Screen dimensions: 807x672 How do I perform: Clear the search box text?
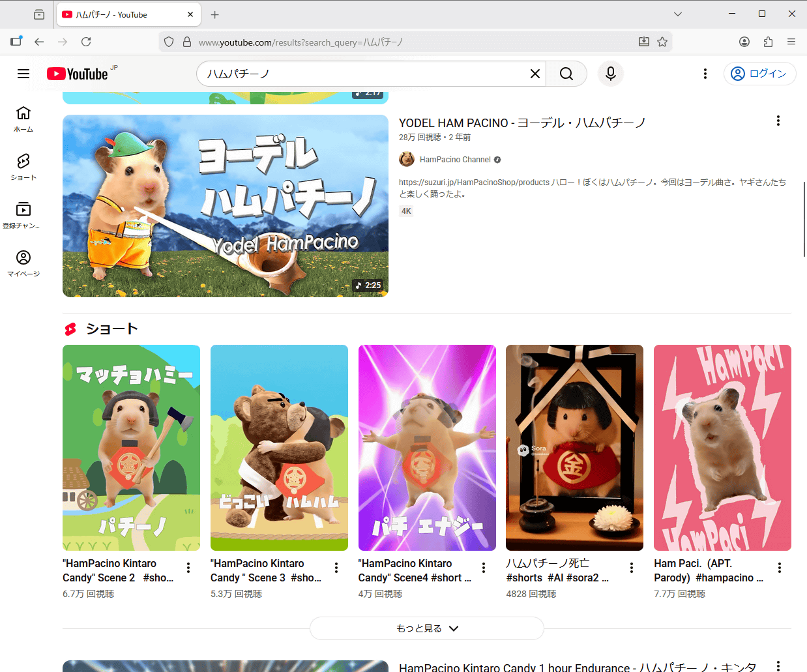(535, 74)
